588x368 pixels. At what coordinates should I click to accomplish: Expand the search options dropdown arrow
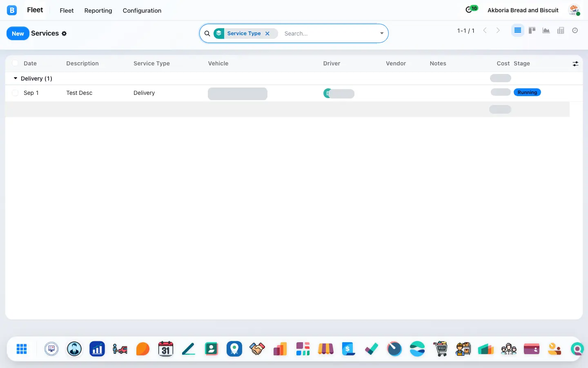click(x=382, y=34)
